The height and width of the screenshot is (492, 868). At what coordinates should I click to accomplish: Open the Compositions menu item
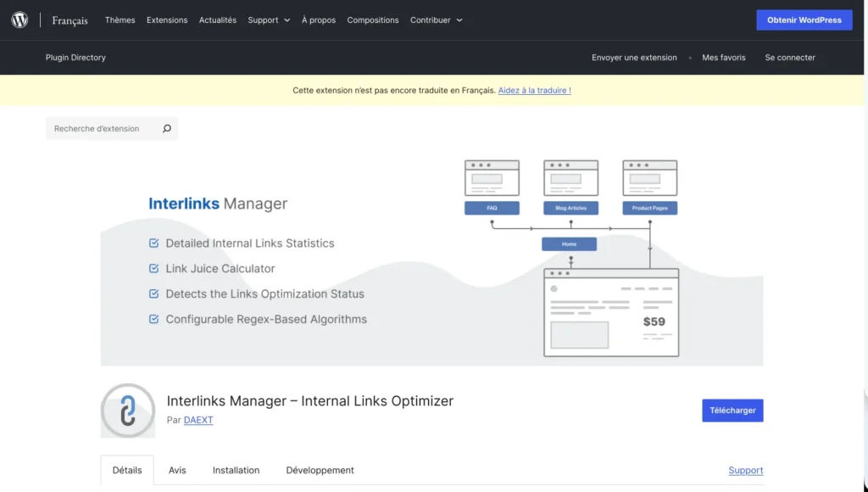373,20
